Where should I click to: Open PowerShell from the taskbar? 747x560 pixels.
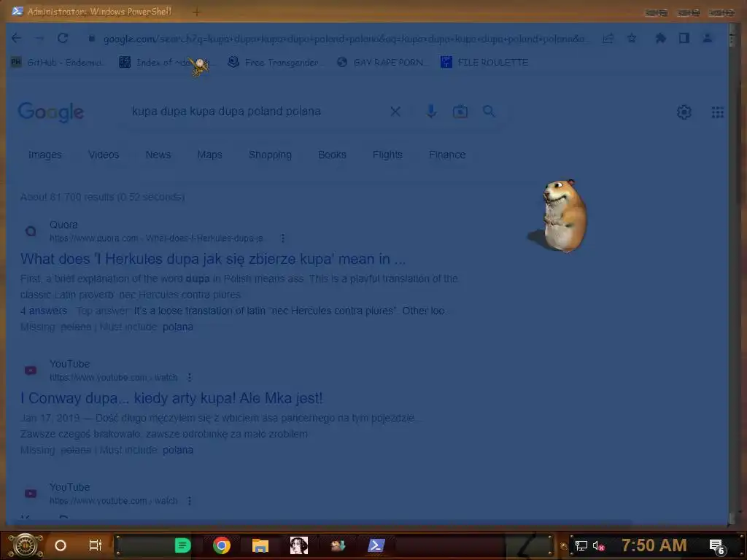(376, 545)
